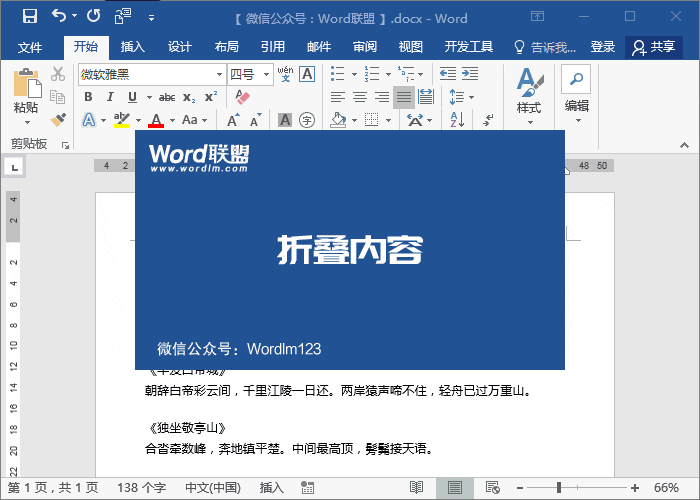This screenshot has width=700, height=500.
Task: Align text left
Action: [338, 97]
